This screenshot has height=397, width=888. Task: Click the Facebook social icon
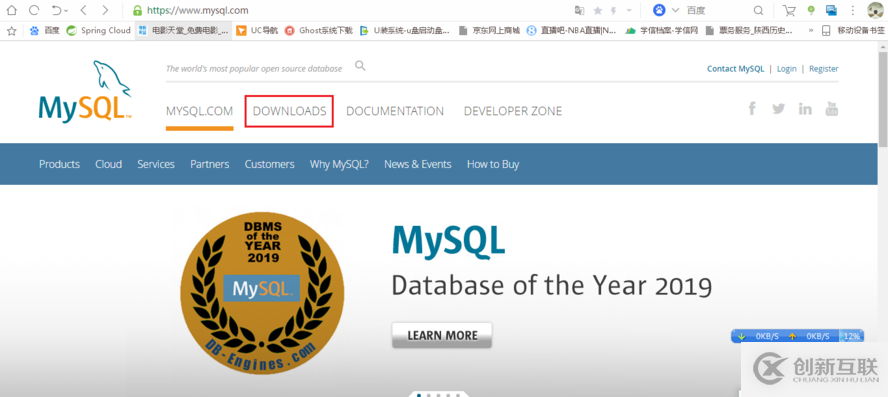coord(752,109)
